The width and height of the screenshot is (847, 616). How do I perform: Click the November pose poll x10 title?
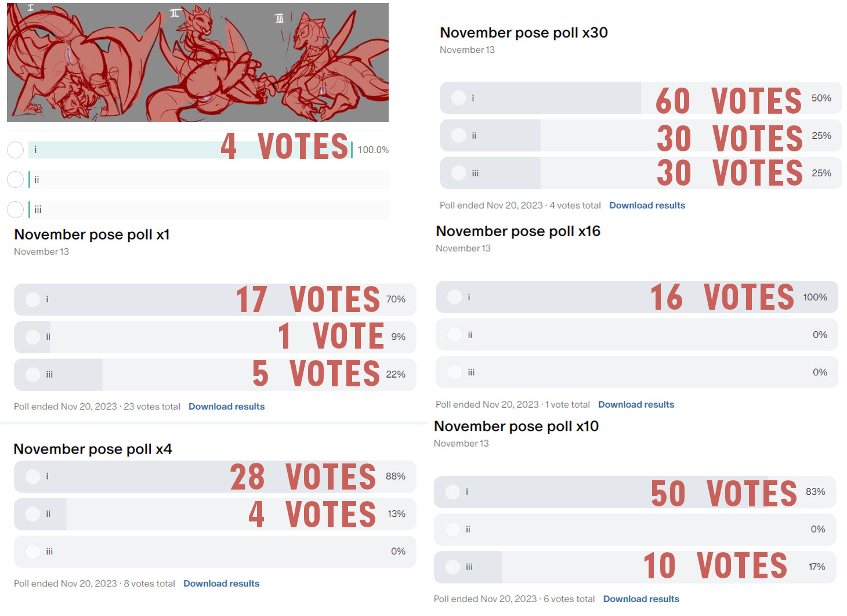tap(516, 426)
